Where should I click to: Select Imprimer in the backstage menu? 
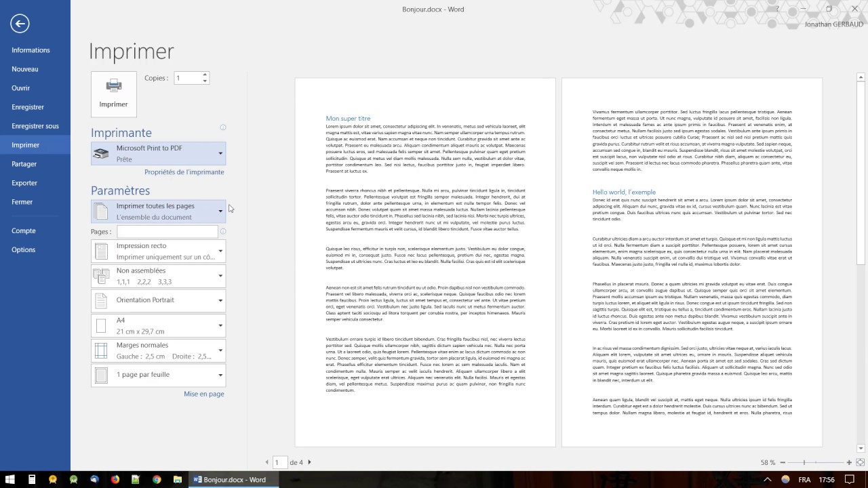[35, 145]
